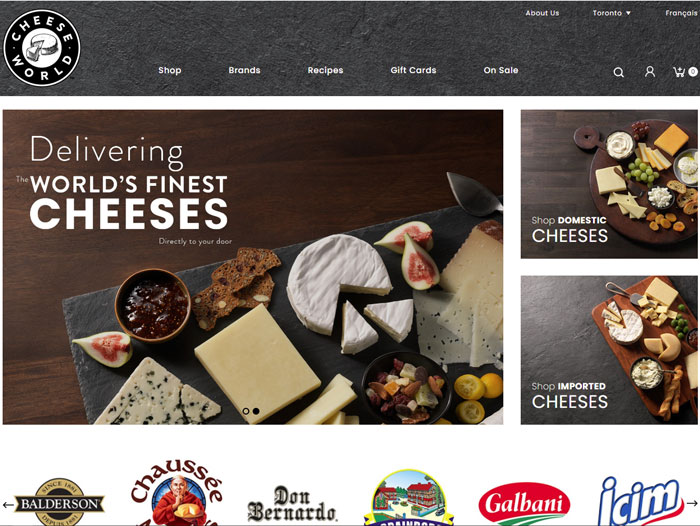700x526 pixels.
Task: Open Shop Domestic Cheeses banner
Action: tap(609, 184)
